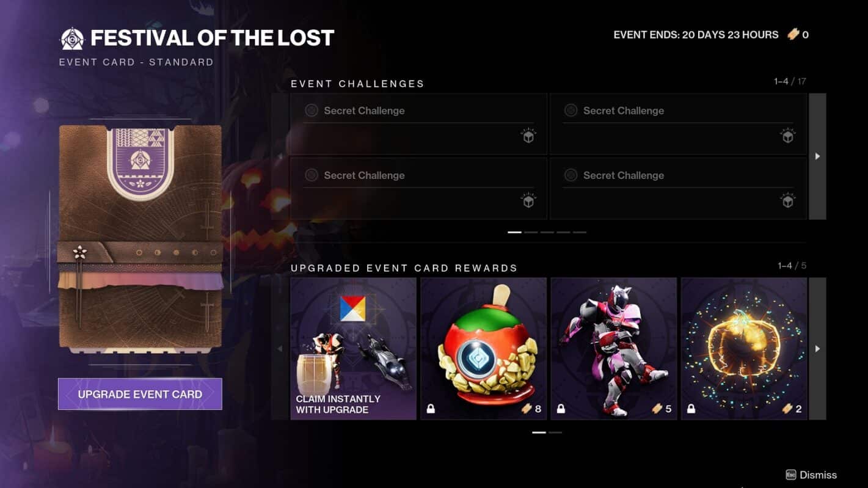Select the top-right Secret Challenge circle marker
This screenshot has height=488, width=868.
pyautogui.click(x=571, y=111)
